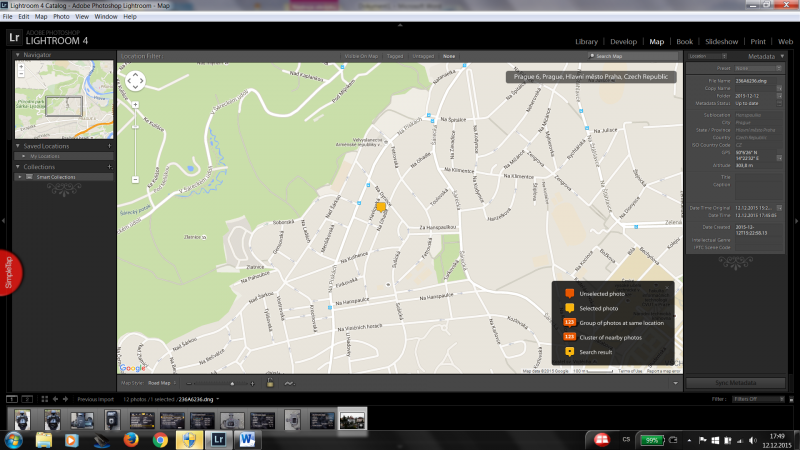Select main window display button 1

pyautogui.click(x=12, y=399)
